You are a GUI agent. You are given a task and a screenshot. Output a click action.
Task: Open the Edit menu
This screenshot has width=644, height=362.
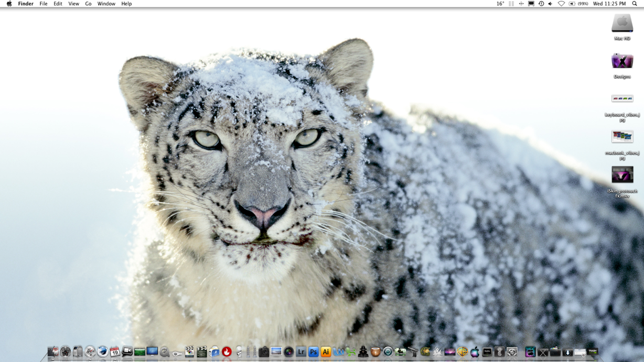coord(58,4)
